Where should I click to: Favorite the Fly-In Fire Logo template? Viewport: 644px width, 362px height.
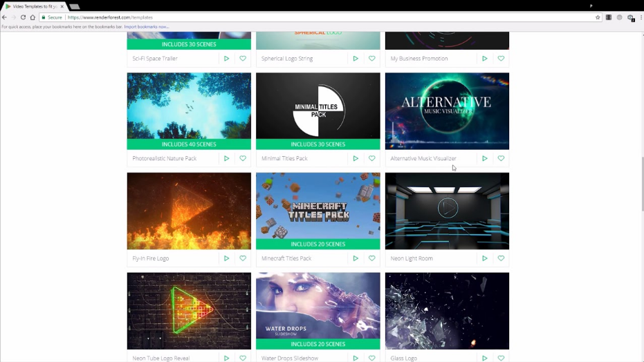(243, 258)
